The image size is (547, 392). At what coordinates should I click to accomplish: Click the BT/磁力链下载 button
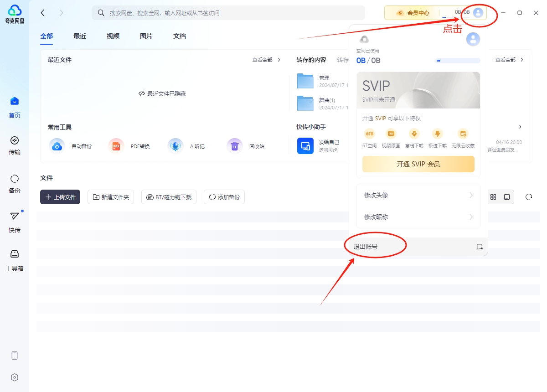169,197
